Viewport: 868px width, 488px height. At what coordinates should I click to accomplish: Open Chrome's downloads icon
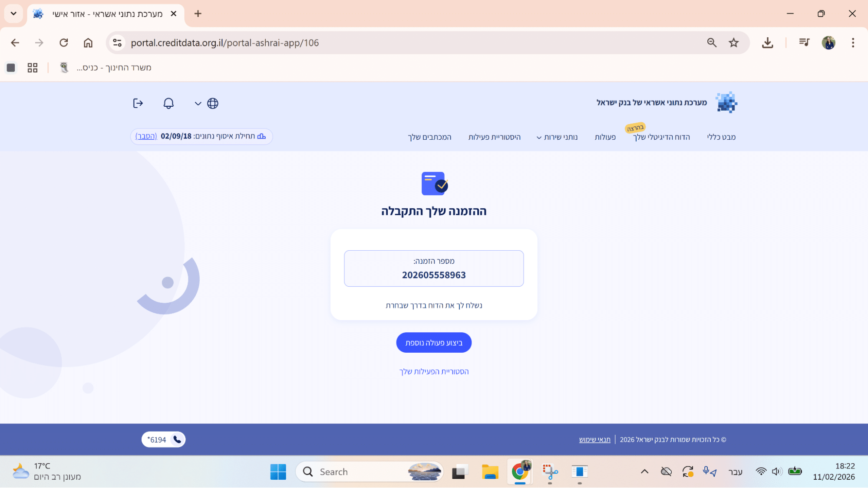click(767, 43)
